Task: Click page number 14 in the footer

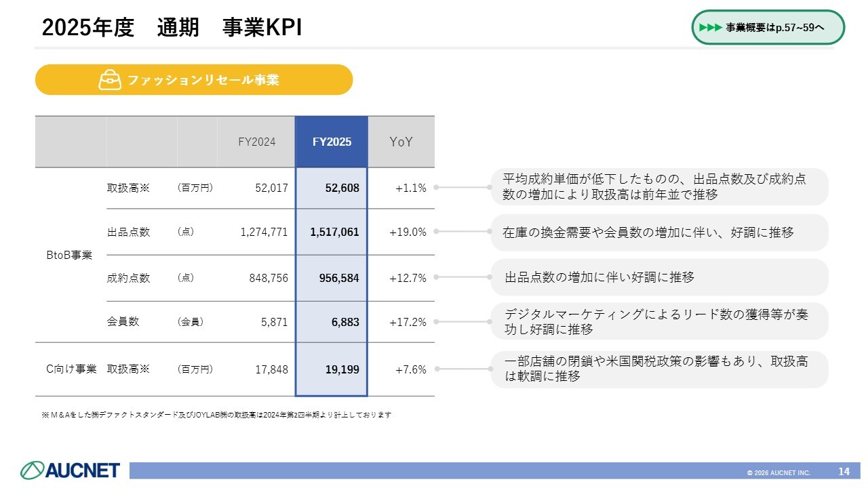Action: pos(844,471)
